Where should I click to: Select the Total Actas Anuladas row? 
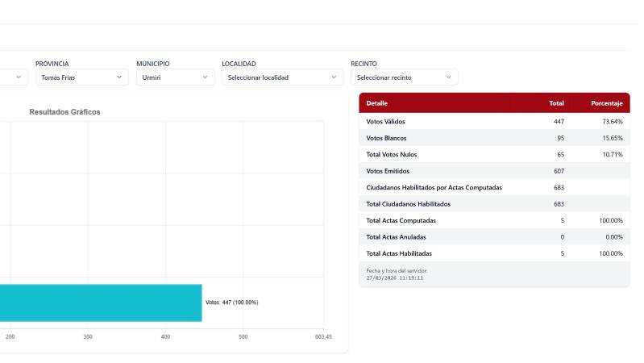pyautogui.click(x=493, y=237)
